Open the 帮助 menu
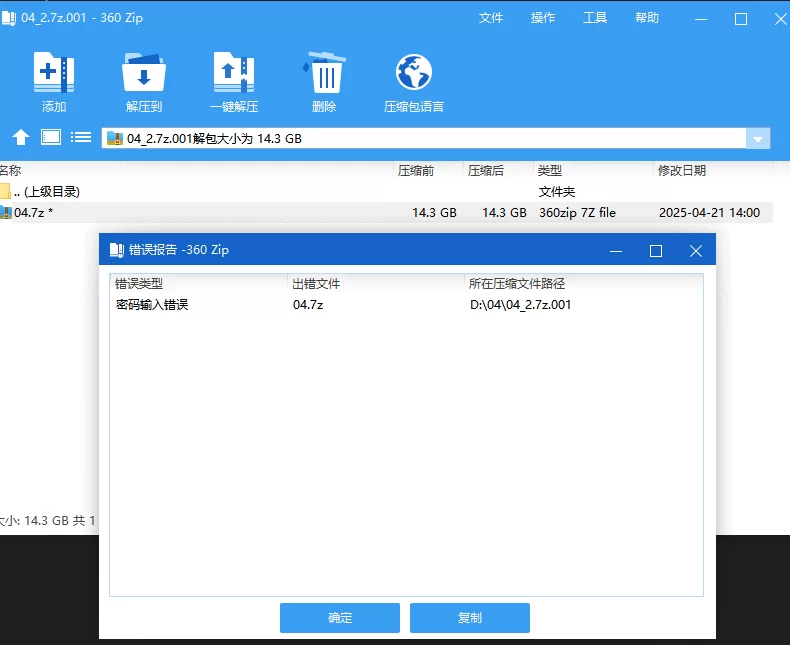This screenshot has height=645, width=790. click(x=647, y=18)
